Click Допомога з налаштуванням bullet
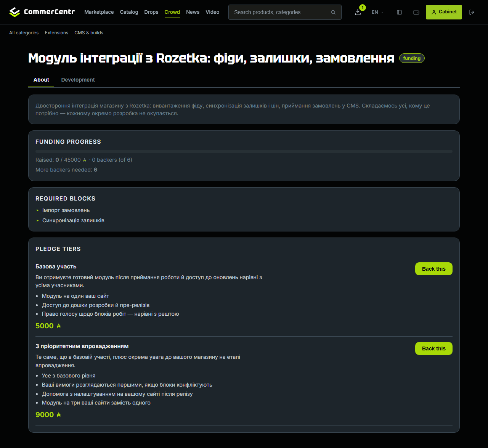 click(117, 394)
